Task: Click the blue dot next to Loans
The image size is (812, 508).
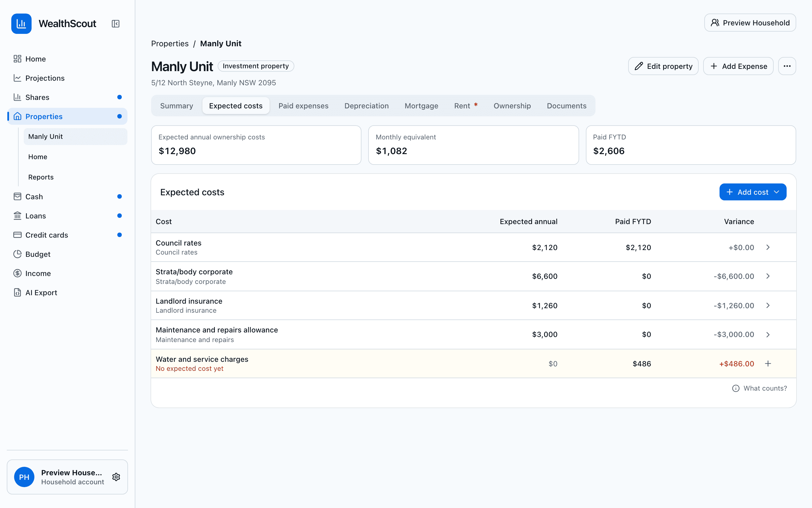Action: pyautogui.click(x=120, y=216)
